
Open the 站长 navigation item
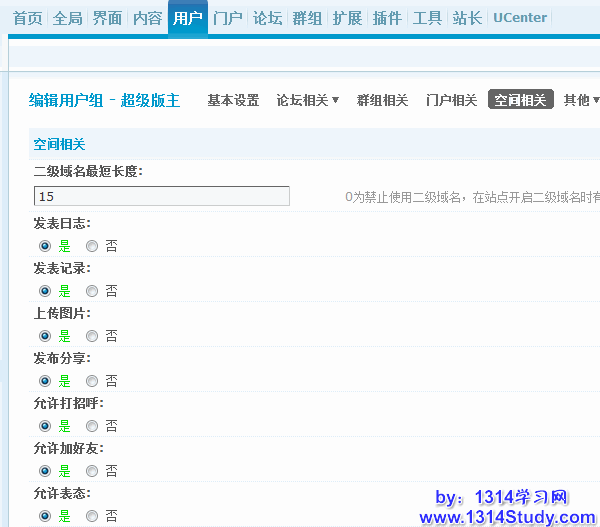467,18
